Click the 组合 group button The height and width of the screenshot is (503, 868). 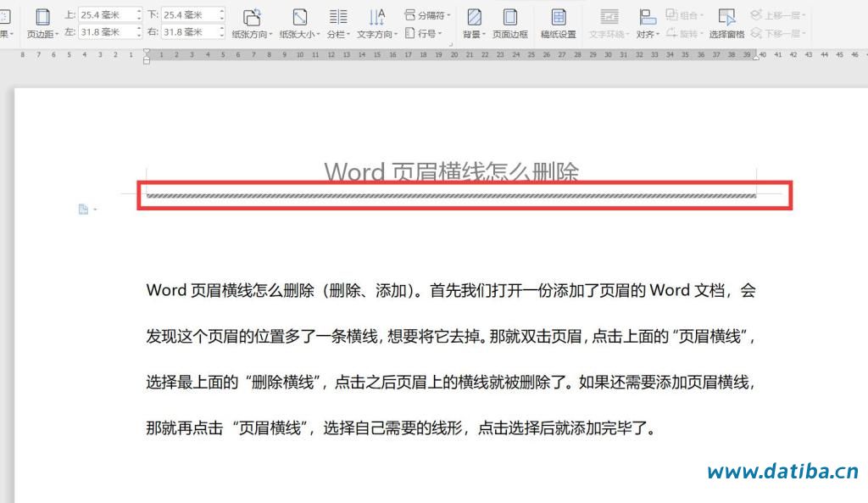(684, 15)
